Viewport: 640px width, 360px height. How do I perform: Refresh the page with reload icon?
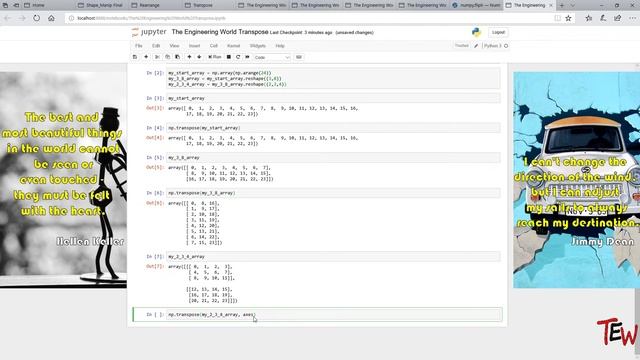coord(37,18)
